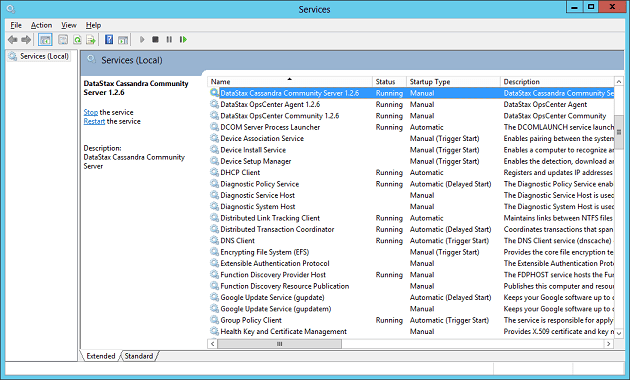Open the Action menu

click(x=41, y=25)
